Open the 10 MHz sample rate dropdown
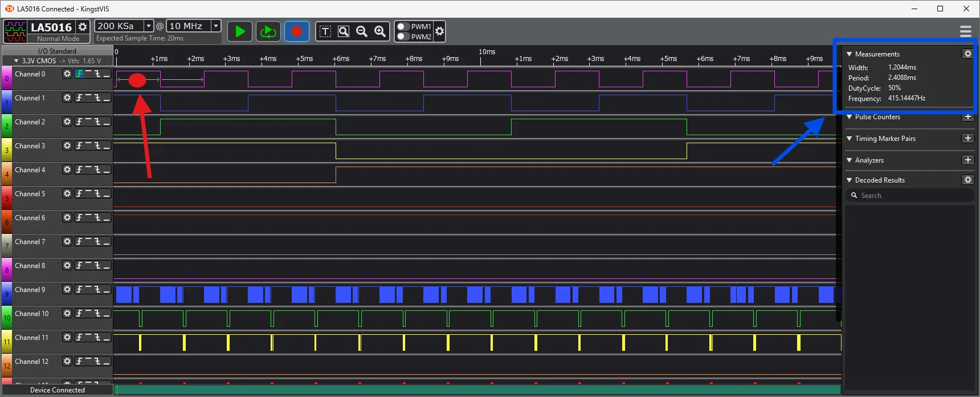 (x=216, y=26)
